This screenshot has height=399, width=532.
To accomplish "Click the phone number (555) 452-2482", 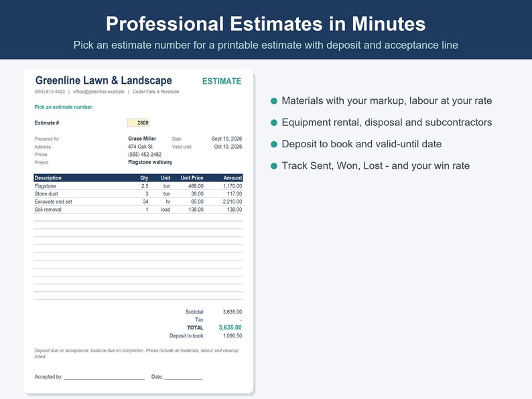I will click(x=145, y=154).
